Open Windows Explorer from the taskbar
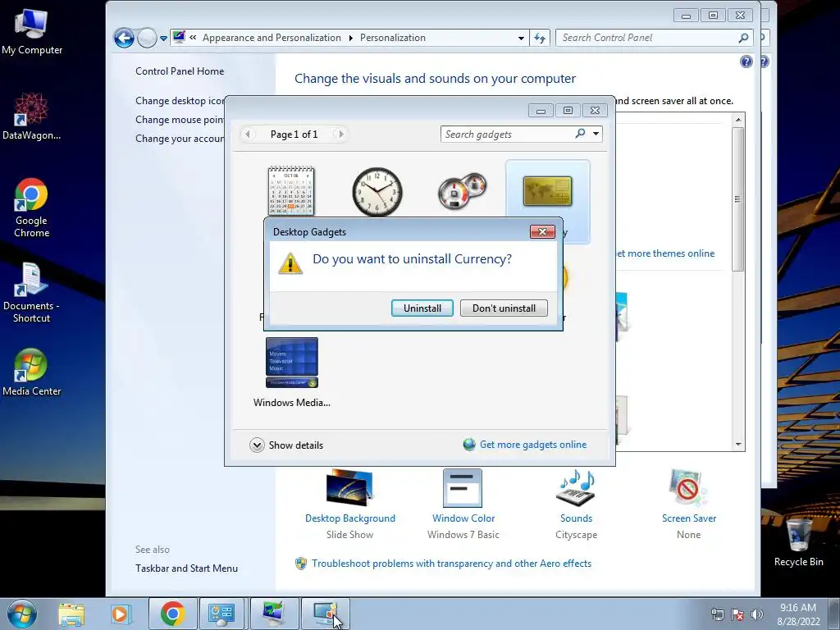The height and width of the screenshot is (630, 840). [71, 614]
